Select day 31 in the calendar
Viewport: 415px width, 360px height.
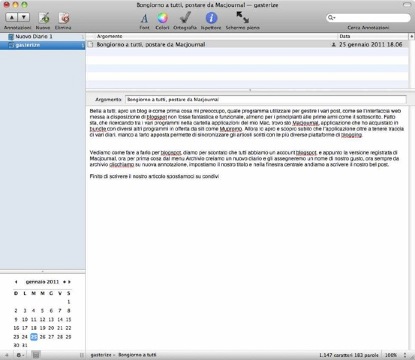pos(25,345)
